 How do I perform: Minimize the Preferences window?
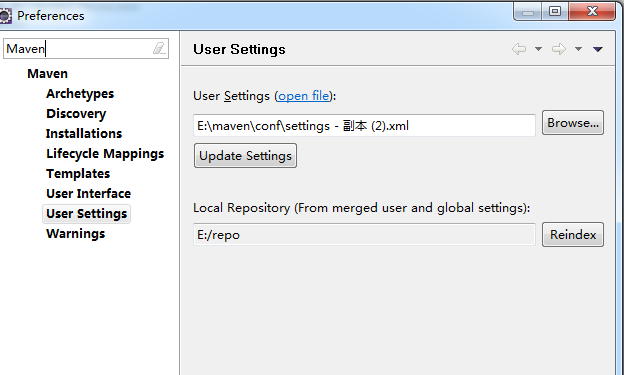(528, 11)
